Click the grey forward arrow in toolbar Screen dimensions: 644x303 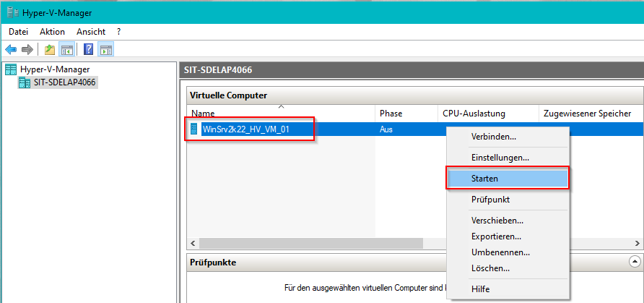click(x=27, y=50)
